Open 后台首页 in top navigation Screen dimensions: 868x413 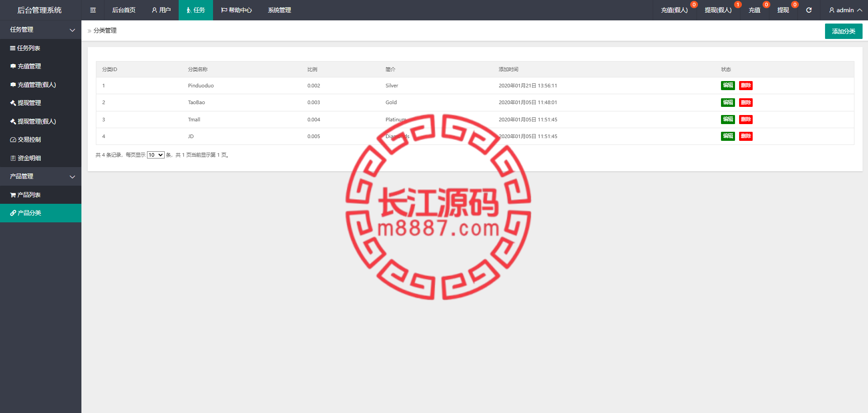(x=123, y=10)
